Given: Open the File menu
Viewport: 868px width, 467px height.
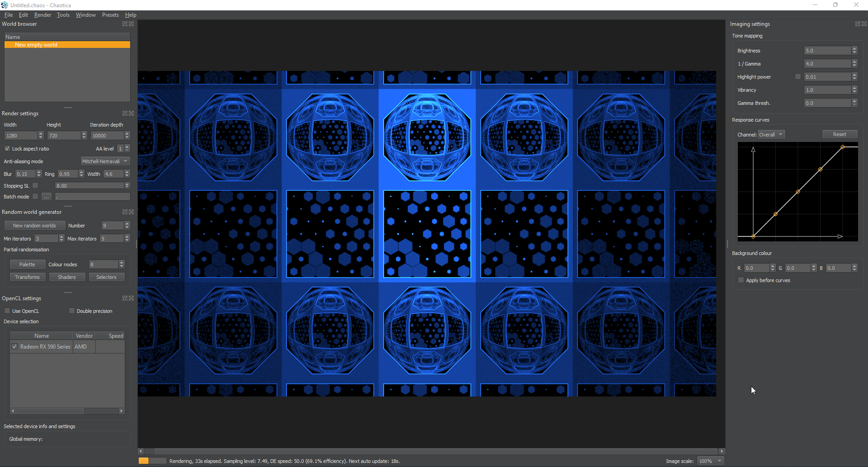Looking at the screenshot, I should tap(9, 15).
